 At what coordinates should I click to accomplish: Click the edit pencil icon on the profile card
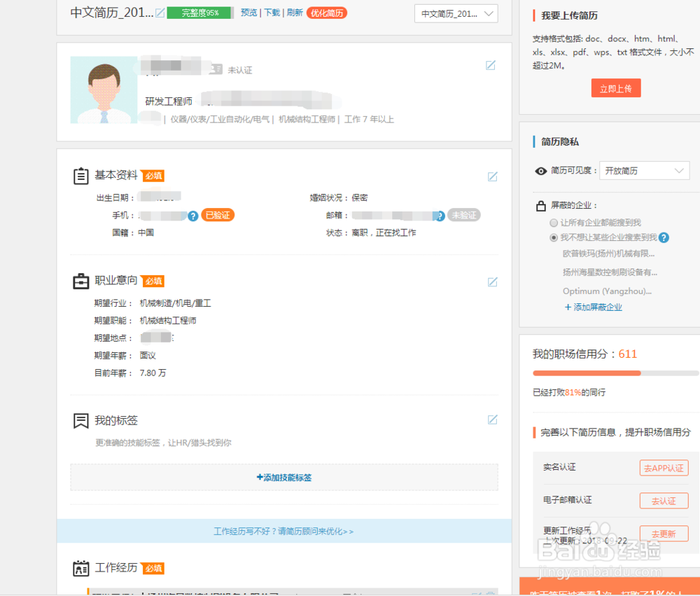pyautogui.click(x=491, y=65)
